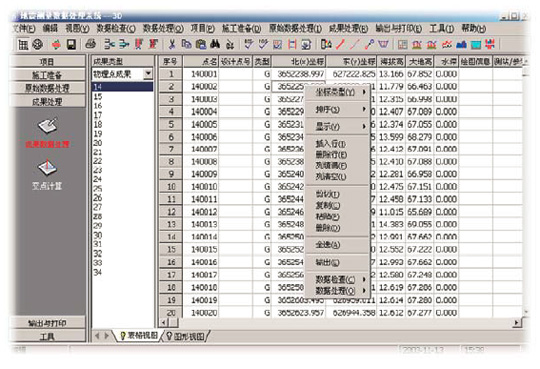Viewport: 540px width, 369px height.
Task: Expand 排序(S) submenu in context menu
Action: [337, 110]
